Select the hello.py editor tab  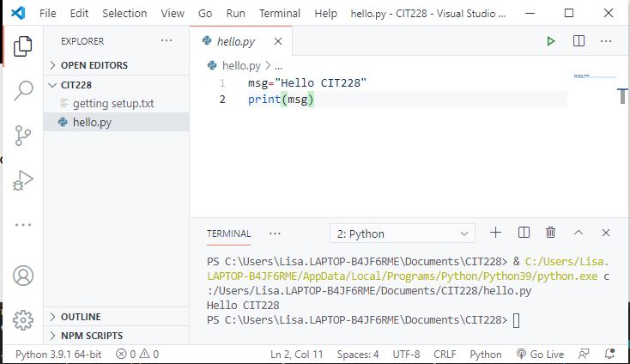235,41
